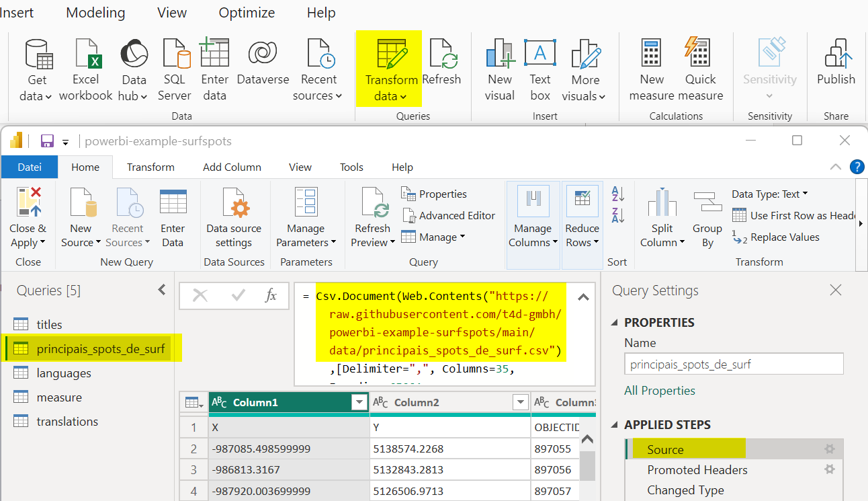Insert a New visual
Screen dimensions: 868x501
tap(499, 71)
